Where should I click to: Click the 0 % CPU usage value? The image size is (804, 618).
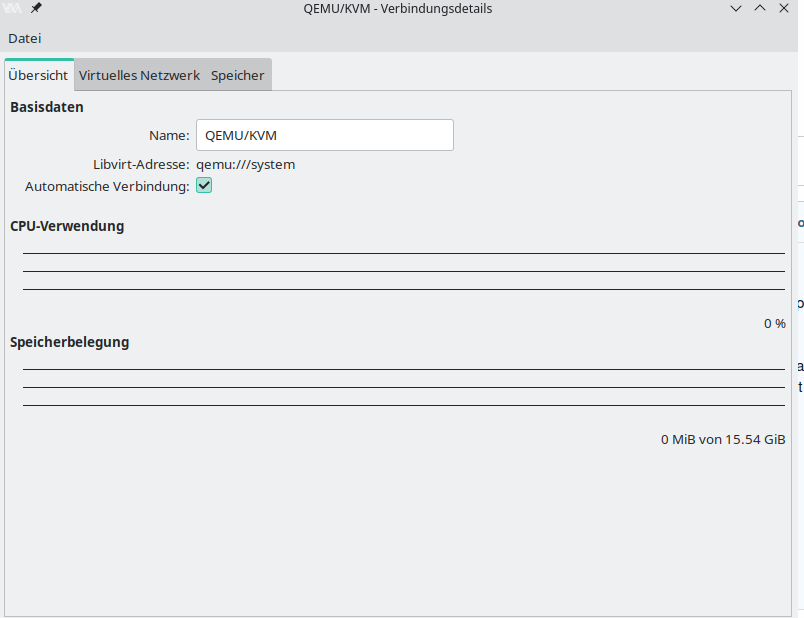pos(774,324)
